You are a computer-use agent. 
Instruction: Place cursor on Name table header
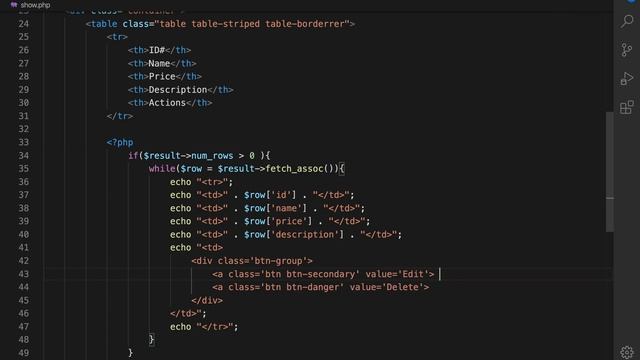point(159,64)
